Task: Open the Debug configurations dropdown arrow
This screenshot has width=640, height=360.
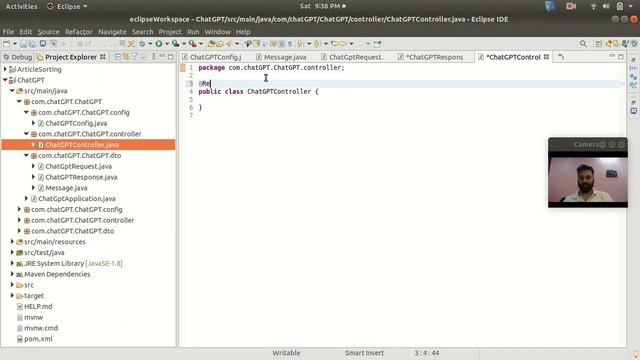Action: (150, 44)
